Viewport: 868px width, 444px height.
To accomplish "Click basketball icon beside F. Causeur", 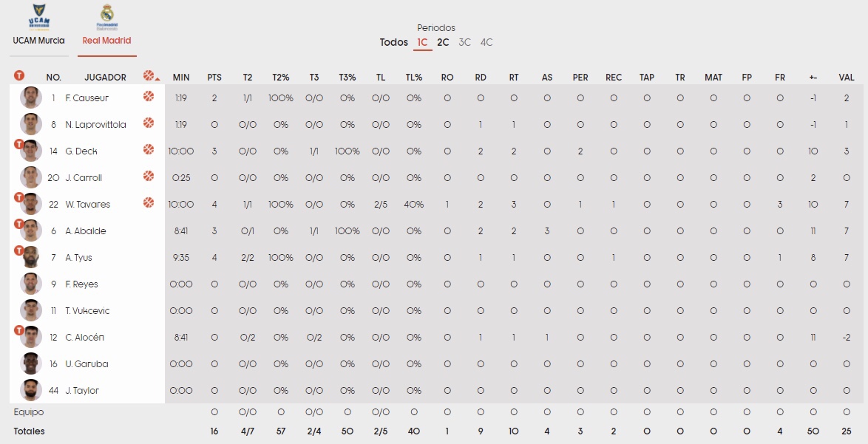I will pyautogui.click(x=149, y=96).
